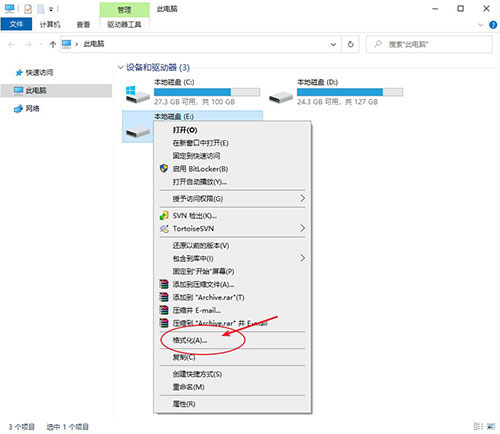Click the back navigation arrow
The height and width of the screenshot is (434, 500).
coord(11,44)
